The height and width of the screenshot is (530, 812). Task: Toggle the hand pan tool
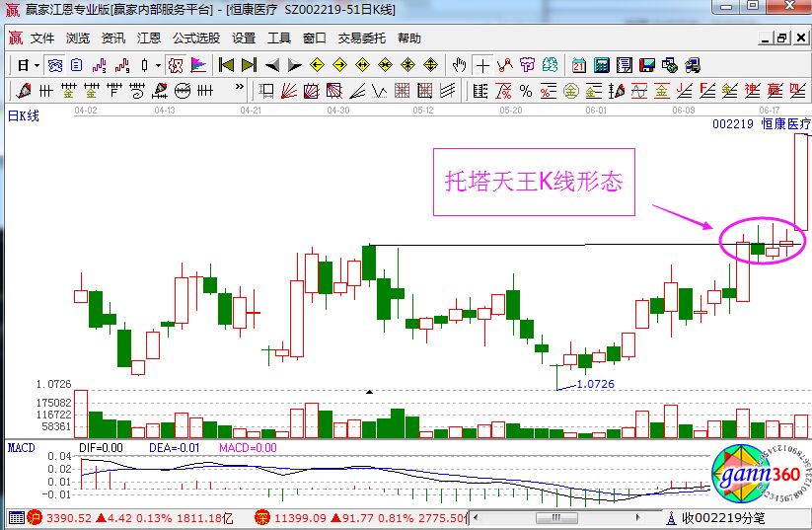click(459, 65)
